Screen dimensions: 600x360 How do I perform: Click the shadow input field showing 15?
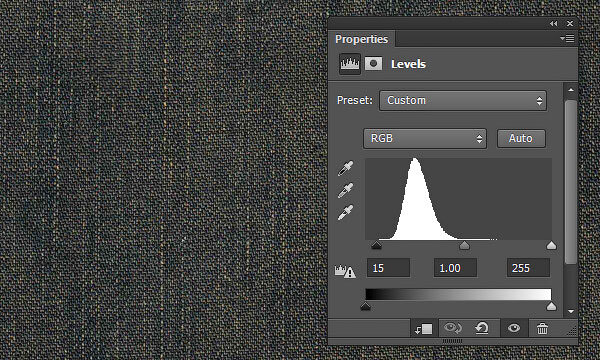coord(388,268)
